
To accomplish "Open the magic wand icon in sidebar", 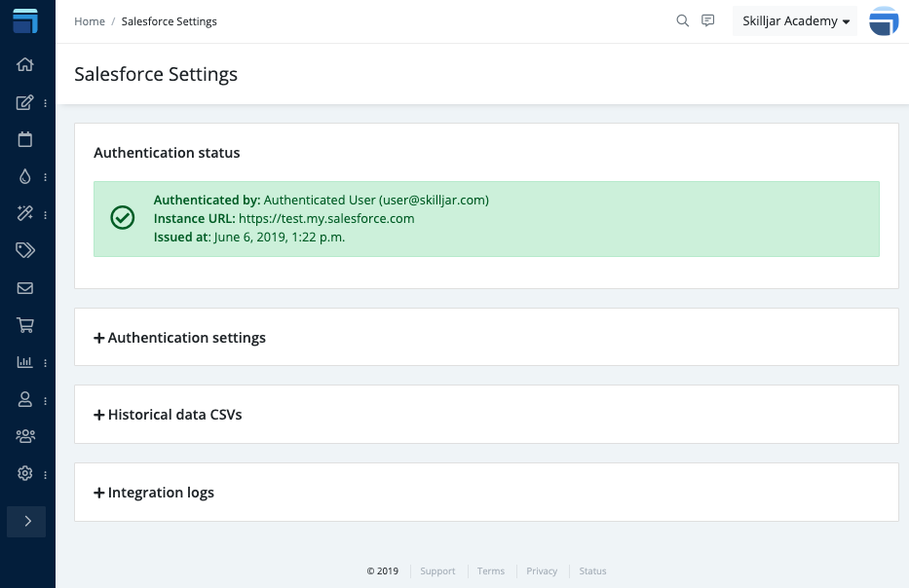I will [25, 214].
